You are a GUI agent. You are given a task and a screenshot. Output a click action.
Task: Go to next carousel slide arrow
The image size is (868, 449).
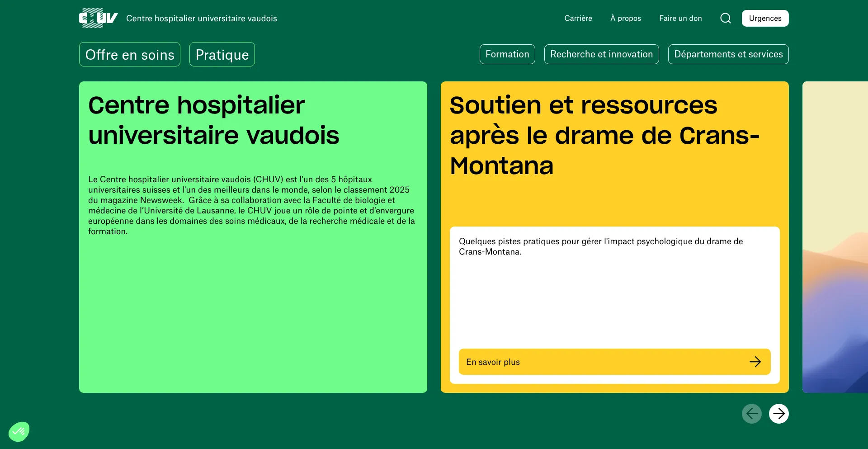pyautogui.click(x=779, y=414)
